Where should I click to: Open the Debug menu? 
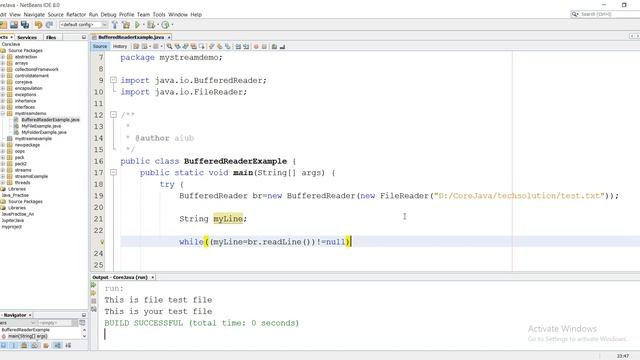[108, 14]
